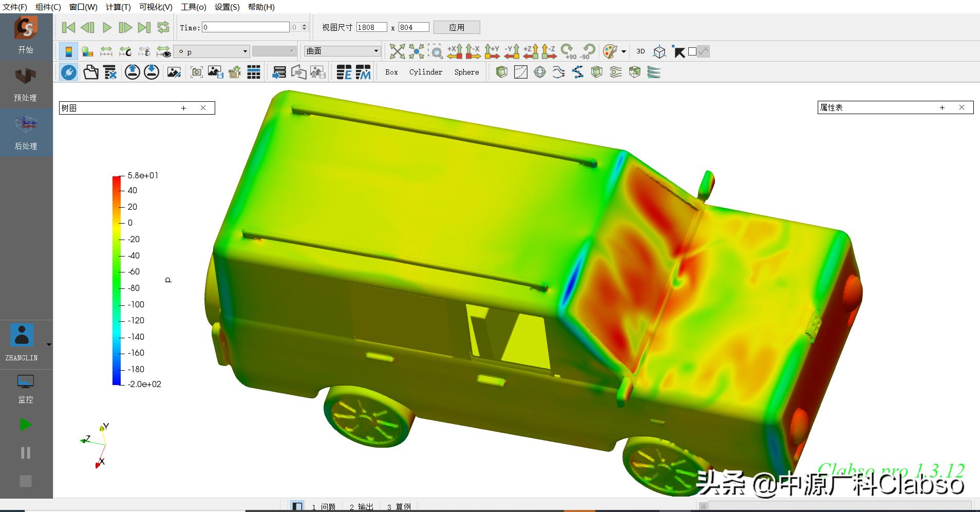The width and height of the screenshot is (980, 512).
Task: Select the Box source button
Action: coord(391,72)
